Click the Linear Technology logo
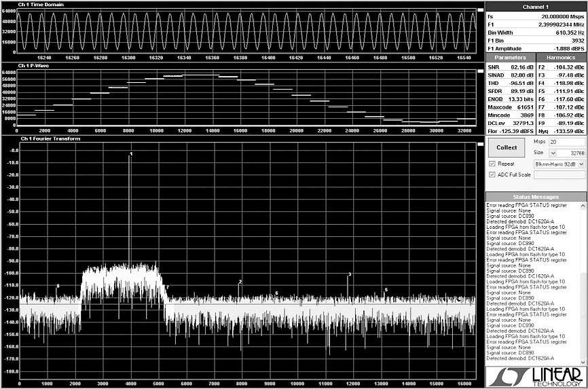This screenshot has height=389, width=588. (536, 377)
